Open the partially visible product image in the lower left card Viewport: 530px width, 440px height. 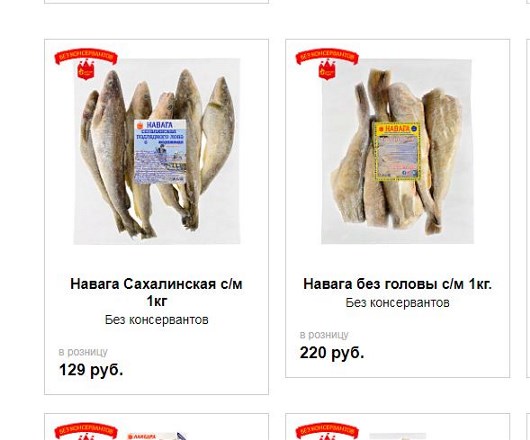pyautogui.click(x=158, y=436)
